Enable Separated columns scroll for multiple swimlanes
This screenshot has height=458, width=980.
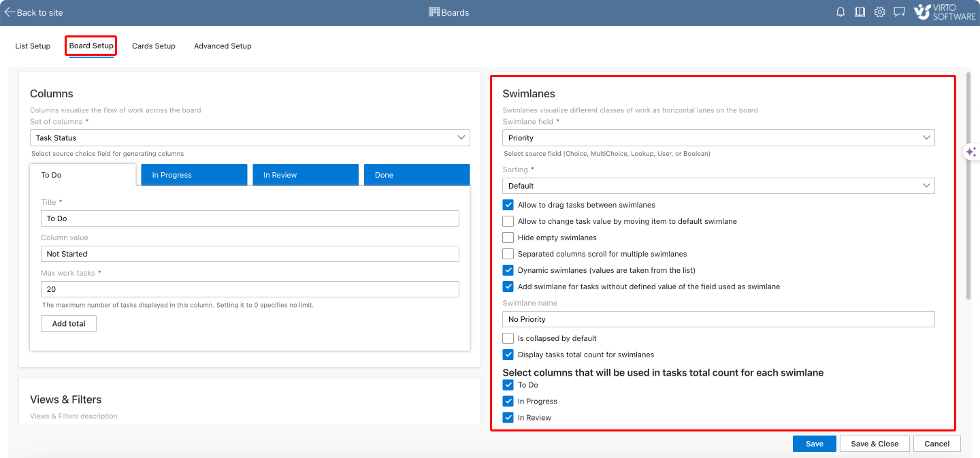click(508, 254)
